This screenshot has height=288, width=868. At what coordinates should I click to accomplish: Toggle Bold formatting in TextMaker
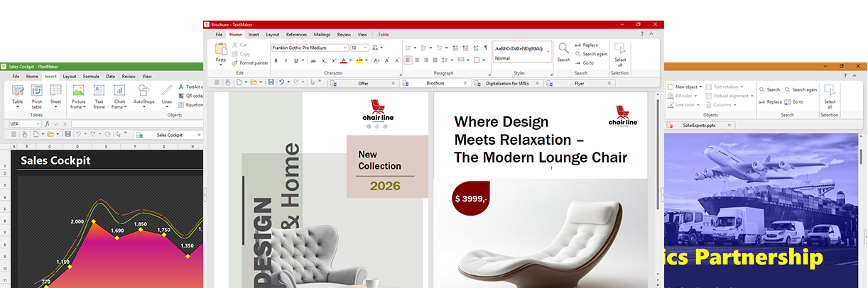[x=276, y=61]
